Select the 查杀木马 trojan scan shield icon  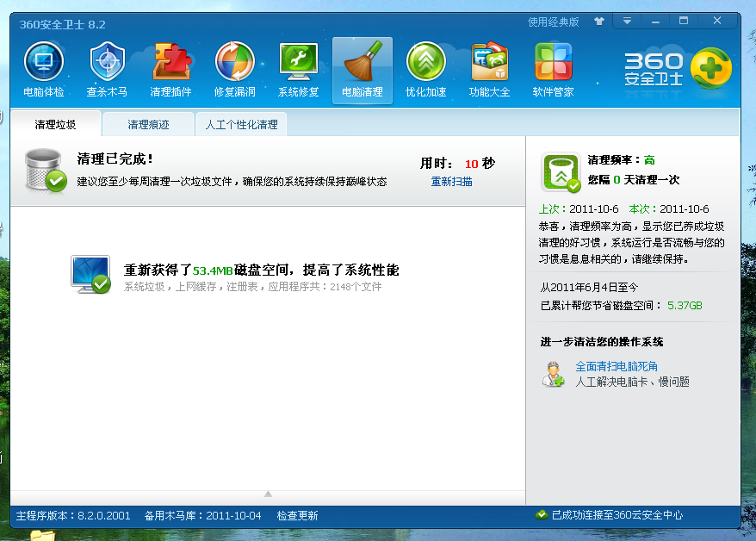click(x=107, y=62)
